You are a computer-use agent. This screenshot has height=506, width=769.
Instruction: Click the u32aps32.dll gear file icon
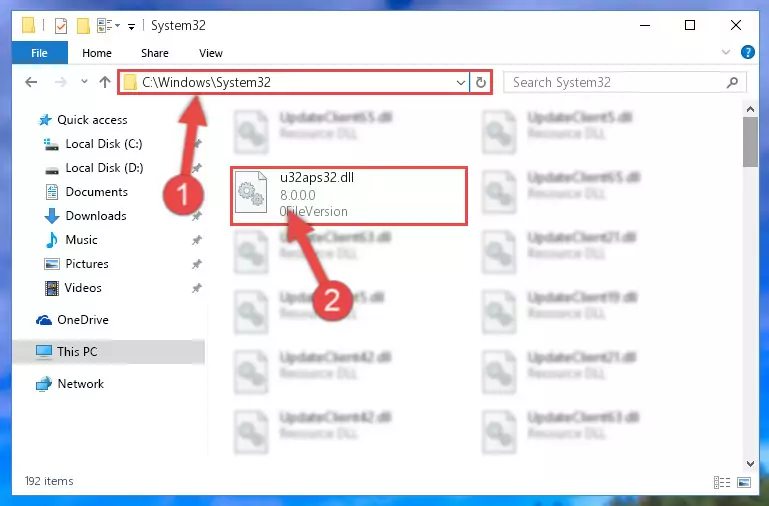coord(251,192)
